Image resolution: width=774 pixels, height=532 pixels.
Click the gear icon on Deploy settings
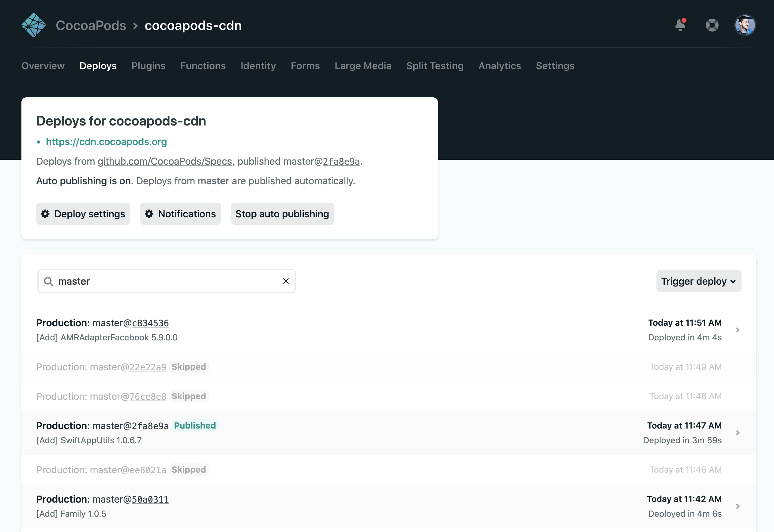pos(46,214)
